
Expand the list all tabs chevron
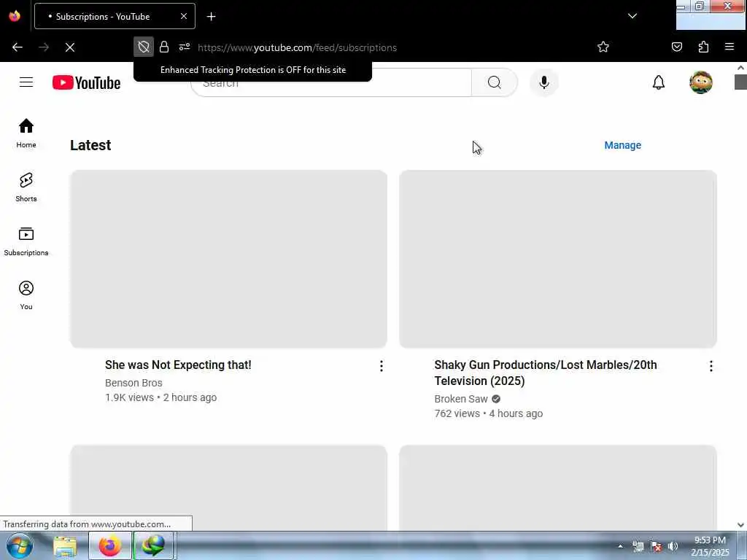tap(632, 16)
